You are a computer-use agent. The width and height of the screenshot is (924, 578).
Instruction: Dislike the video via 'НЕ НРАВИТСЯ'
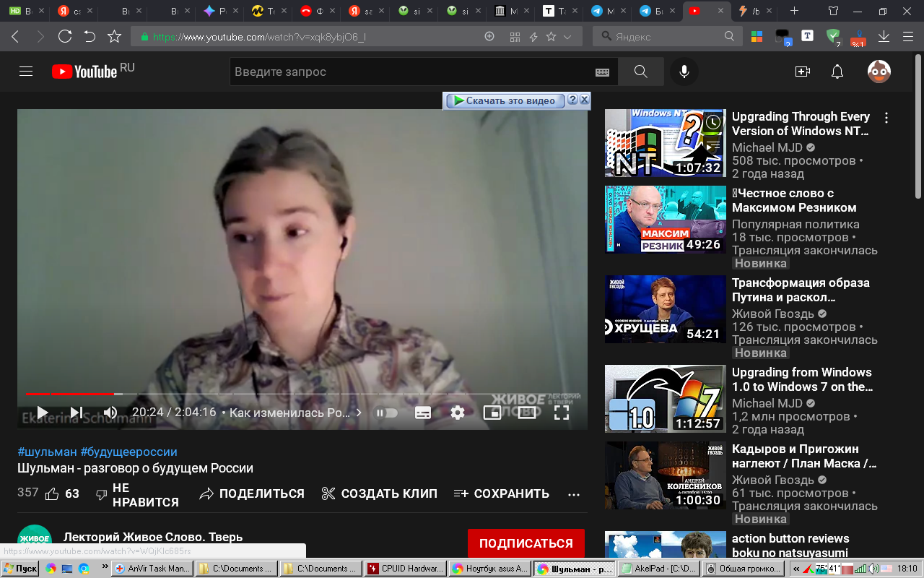138,496
